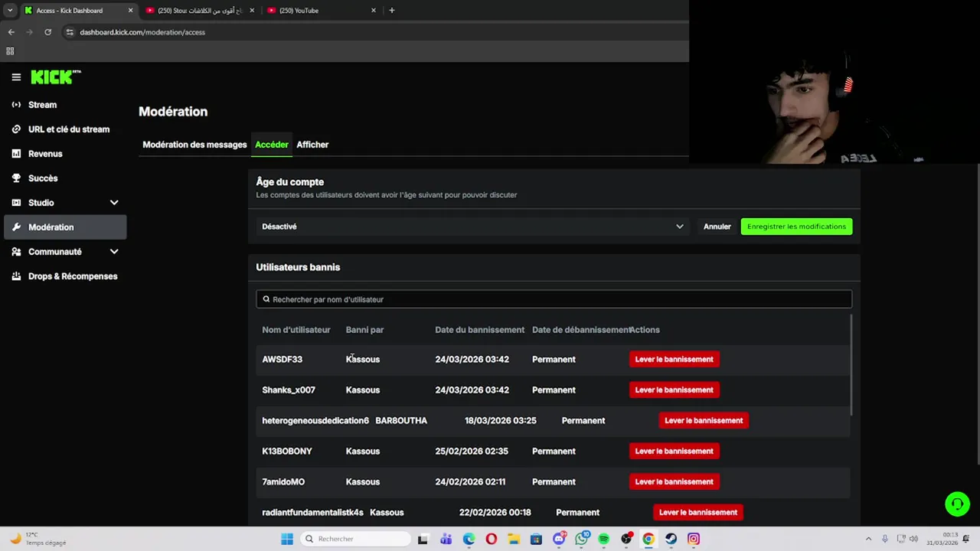Open the volume icon in system tray
980x551 pixels.
pyautogui.click(x=913, y=539)
